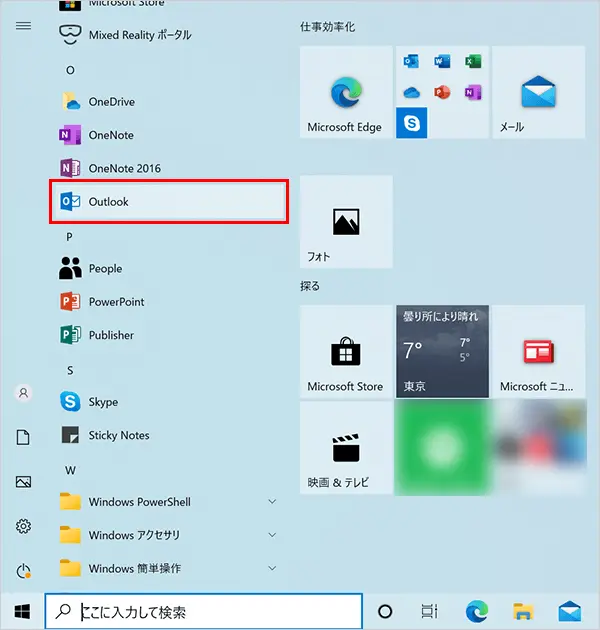Open Publisher from the app list
Image resolution: width=600 pixels, height=630 pixels.
pos(169,335)
